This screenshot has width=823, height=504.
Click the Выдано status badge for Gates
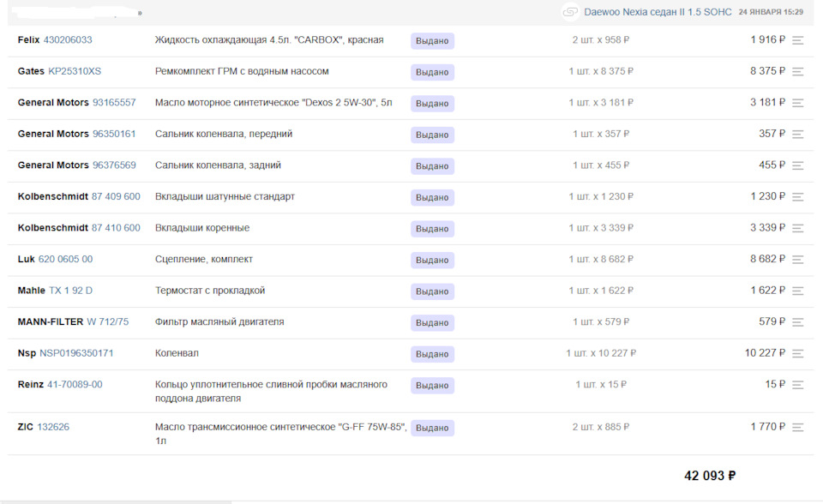tap(432, 73)
